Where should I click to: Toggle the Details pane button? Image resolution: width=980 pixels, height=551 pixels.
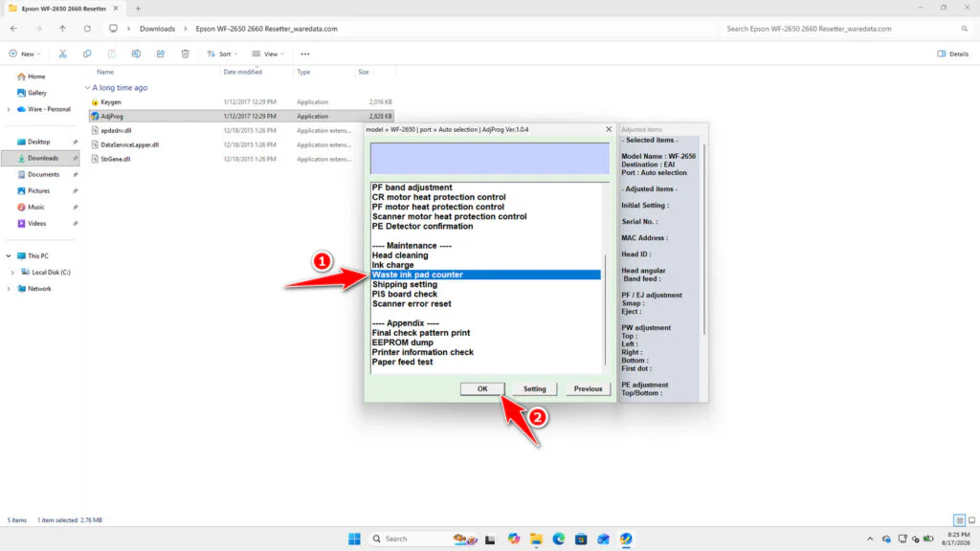click(952, 54)
